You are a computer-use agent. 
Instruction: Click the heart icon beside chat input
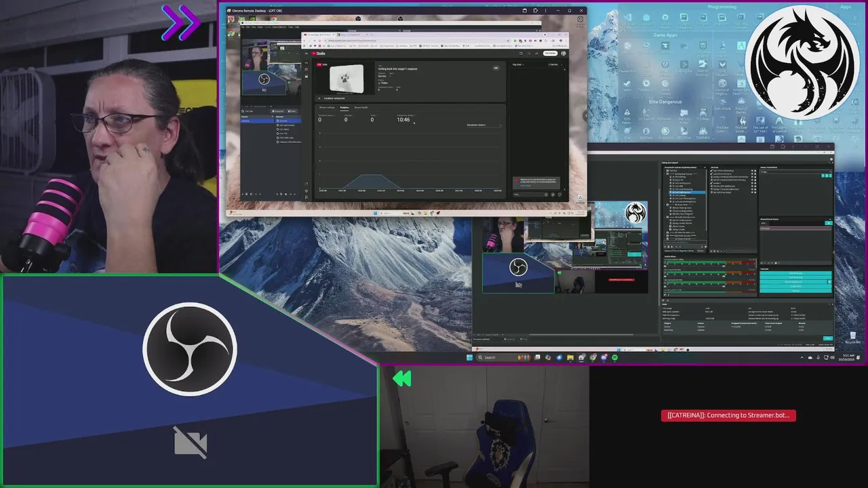[559, 195]
